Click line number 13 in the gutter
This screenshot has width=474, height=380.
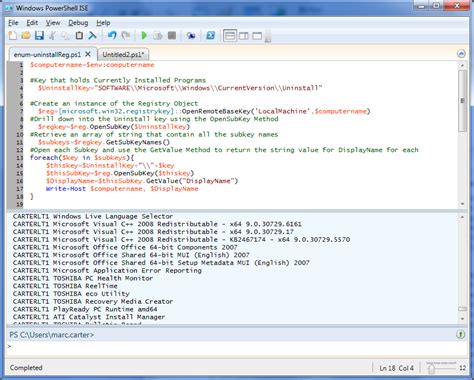click(x=20, y=158)
